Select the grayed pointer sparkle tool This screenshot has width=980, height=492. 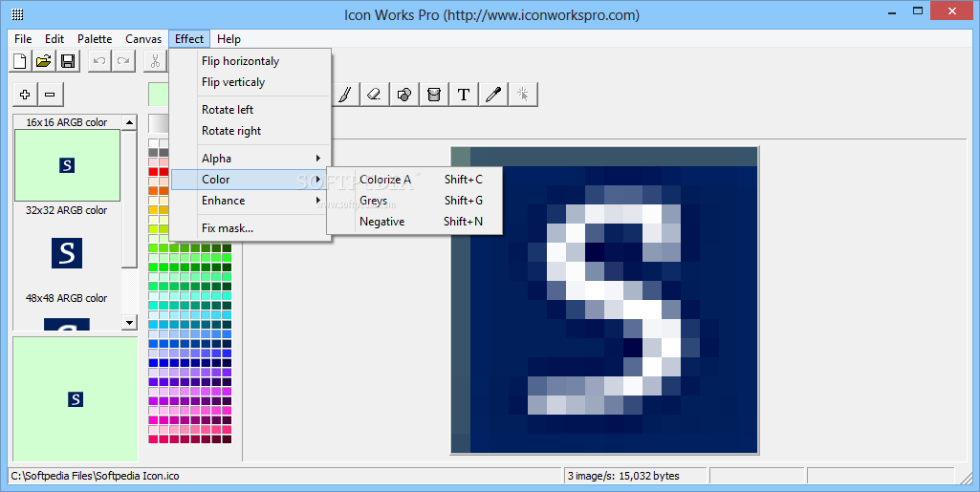[x=523, y=95]
